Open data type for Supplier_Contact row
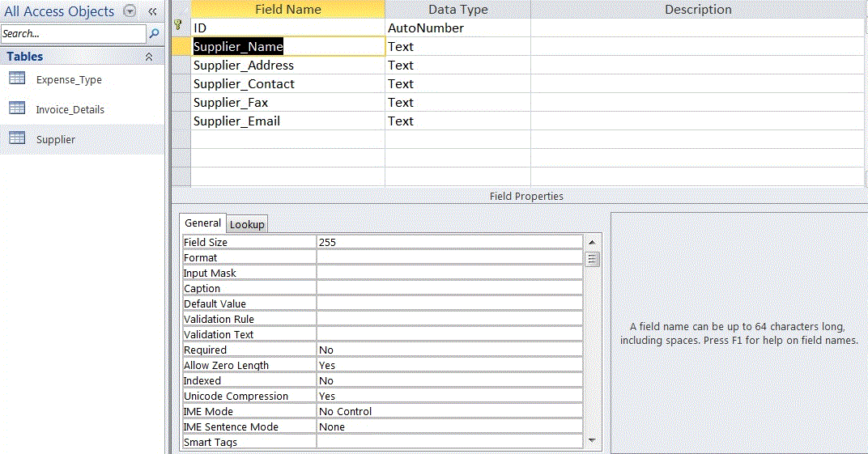 pyautogui.click(x=457, y=84)
